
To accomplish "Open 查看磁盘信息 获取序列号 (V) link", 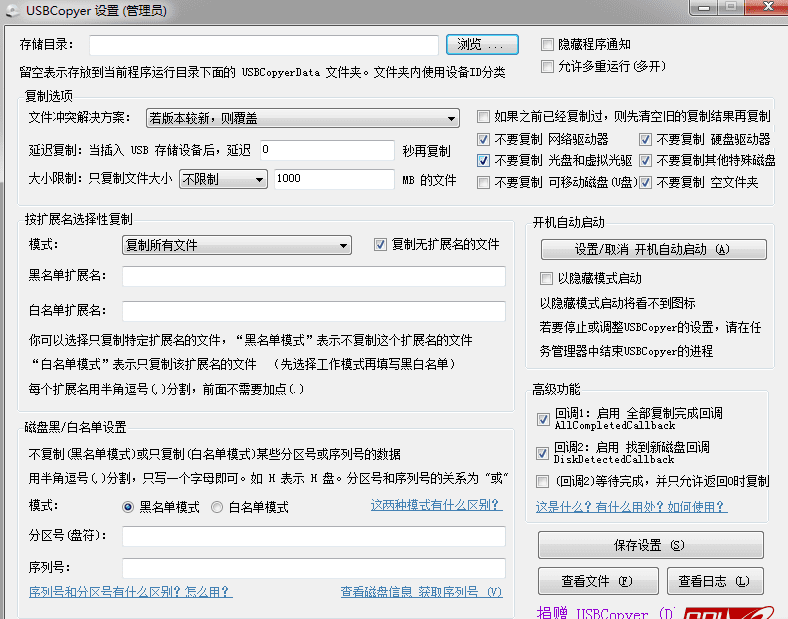I will (x=421, y=592).
